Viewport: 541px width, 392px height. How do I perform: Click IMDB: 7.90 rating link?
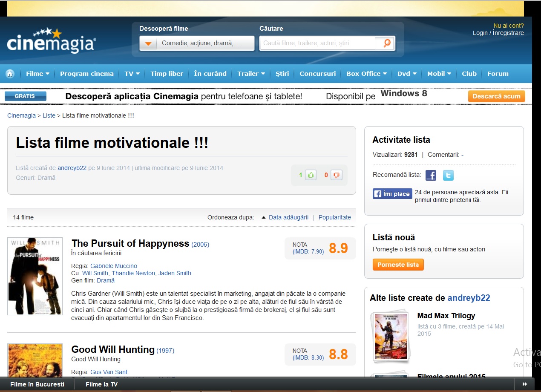click(x=308, y=252)
